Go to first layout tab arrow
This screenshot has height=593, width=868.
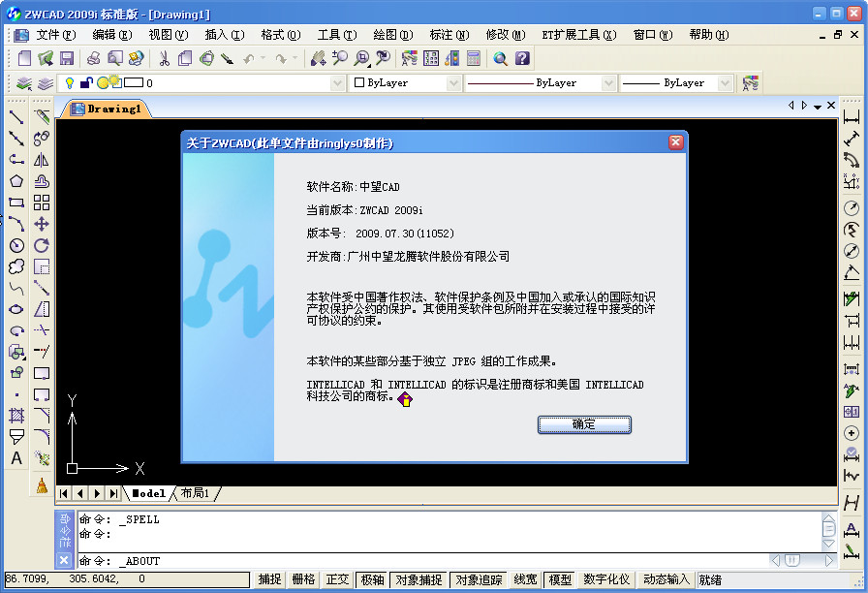pyautogui.click(x=64, y=493)
